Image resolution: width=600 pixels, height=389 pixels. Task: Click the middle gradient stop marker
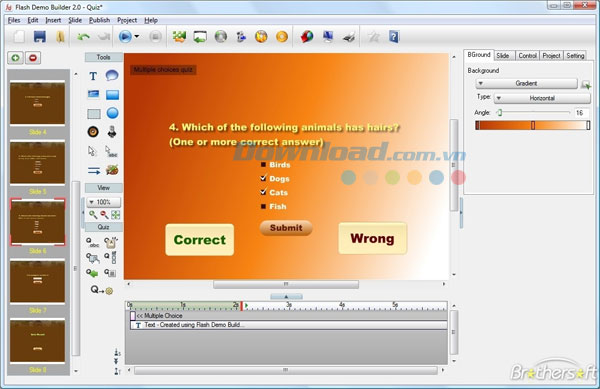point(533,125)
